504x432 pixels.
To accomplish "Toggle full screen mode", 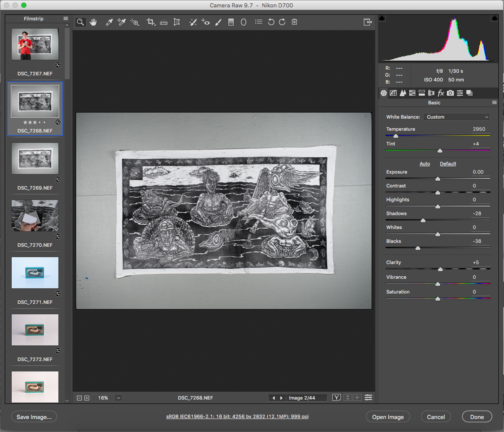I will tap(367, 22).
